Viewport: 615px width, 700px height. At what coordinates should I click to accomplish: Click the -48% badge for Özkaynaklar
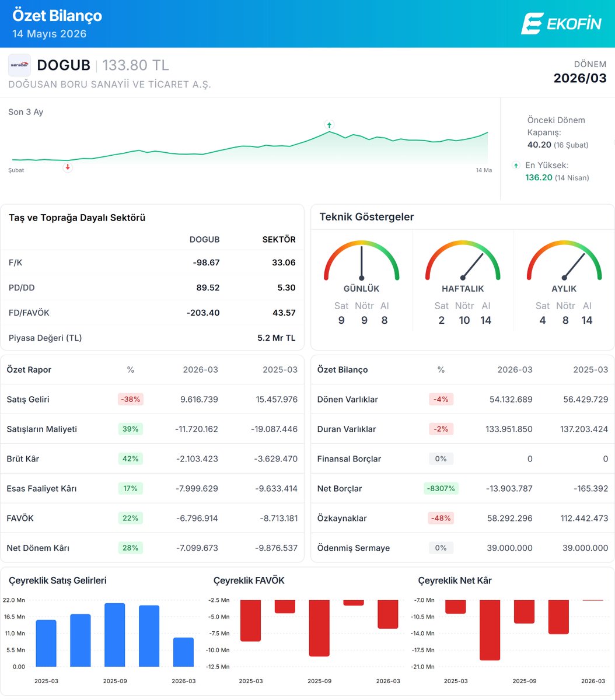point(441,518)
